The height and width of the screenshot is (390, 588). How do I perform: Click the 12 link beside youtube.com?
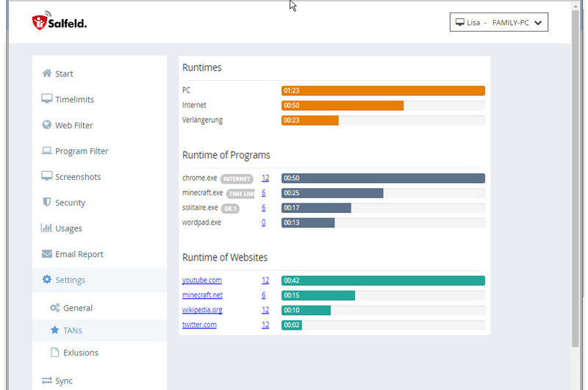point(265,281)
